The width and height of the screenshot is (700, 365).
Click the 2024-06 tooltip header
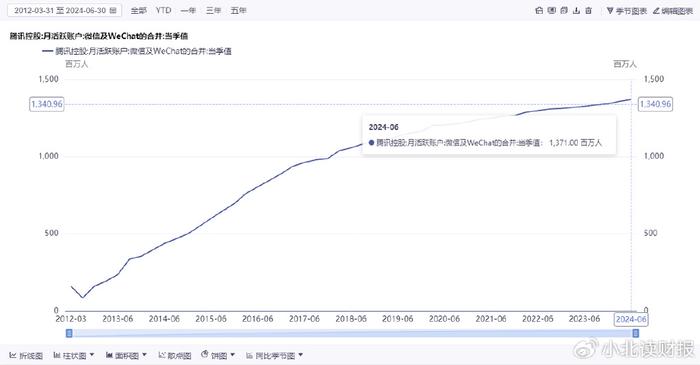pos(383,127)
